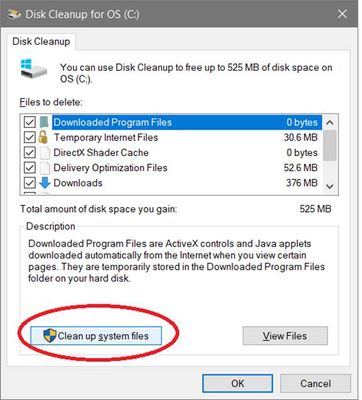Open View Files
362x400 pixels.
pos(285,336)
